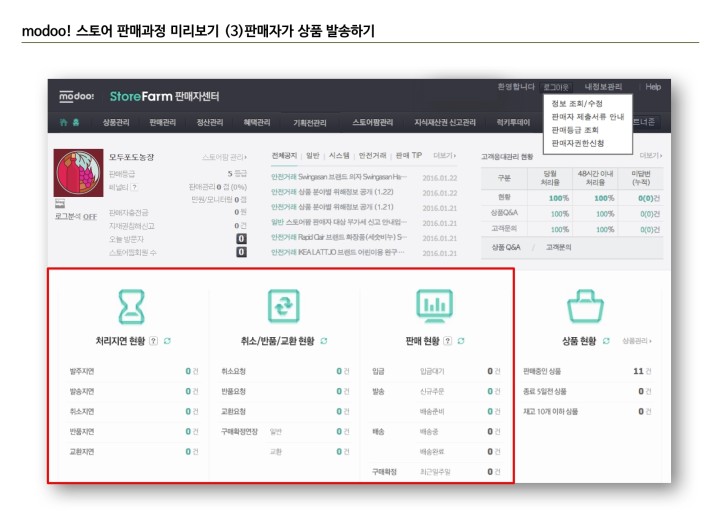Open the 상품관리 link beside 상품 현황
Image resolution: width=720 pixels, height=523 pixels.
click(x=637, y=341)
